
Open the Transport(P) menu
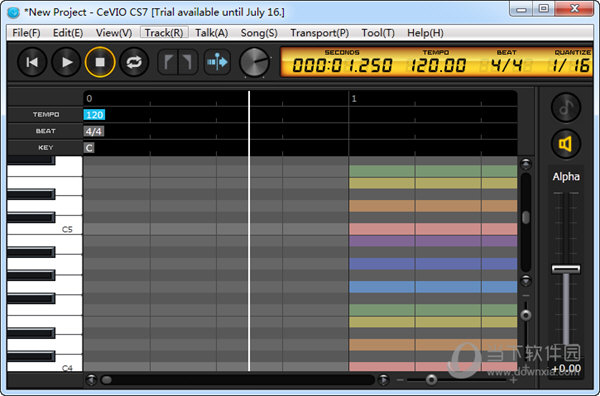(x=319, y=33)
